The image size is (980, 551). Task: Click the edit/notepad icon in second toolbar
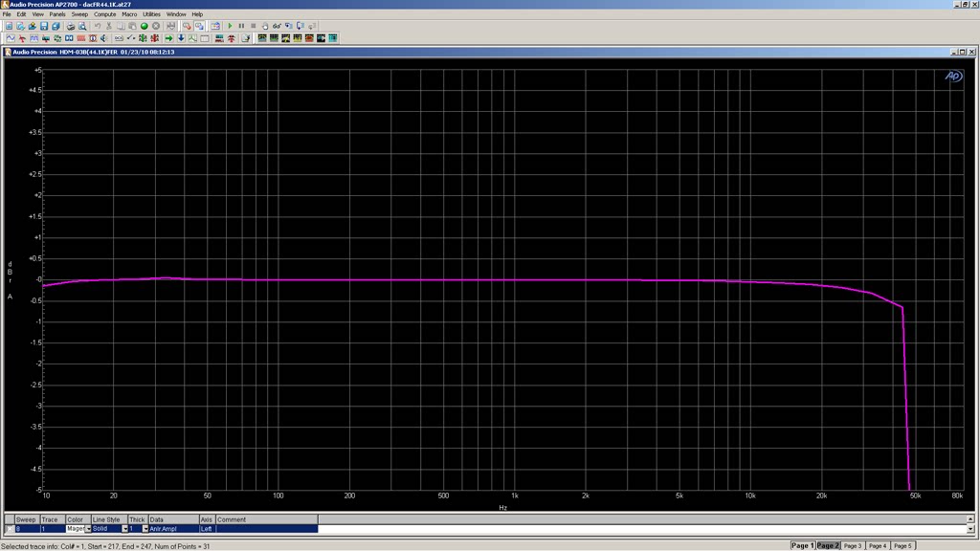click(x=245, y=38)
